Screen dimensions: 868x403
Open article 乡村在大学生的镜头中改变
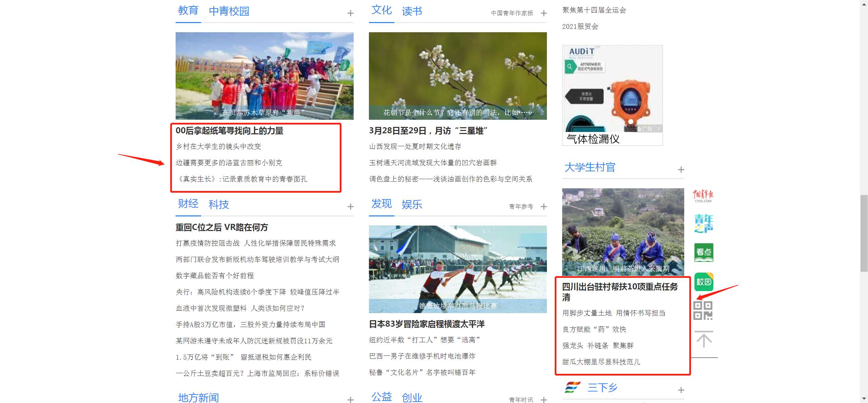pyautogui.click(x=218, y=147)
